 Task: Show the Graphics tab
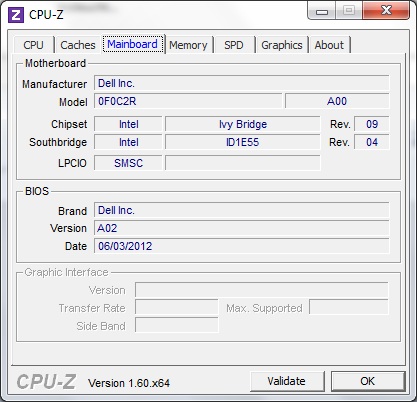point(282,45)
